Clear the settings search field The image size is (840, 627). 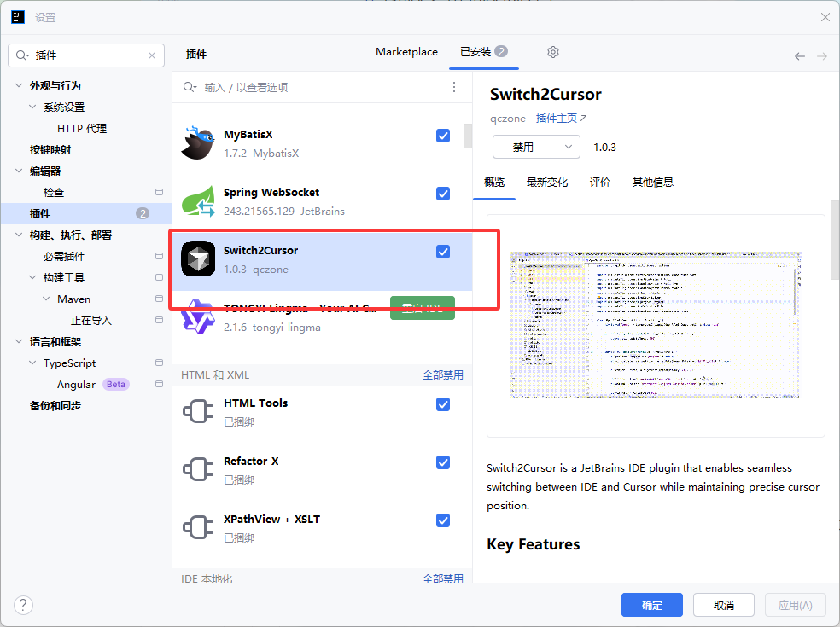(152, 55)
